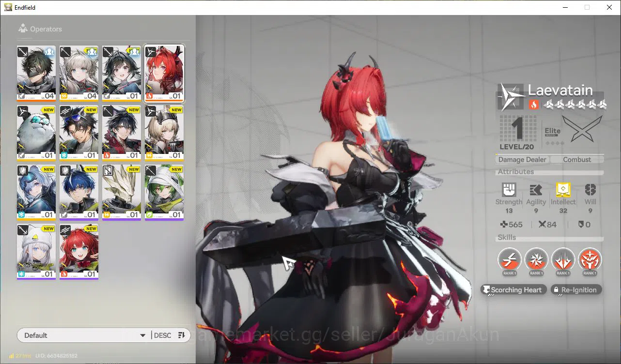Click the Strength fist icon

point(509,190)
